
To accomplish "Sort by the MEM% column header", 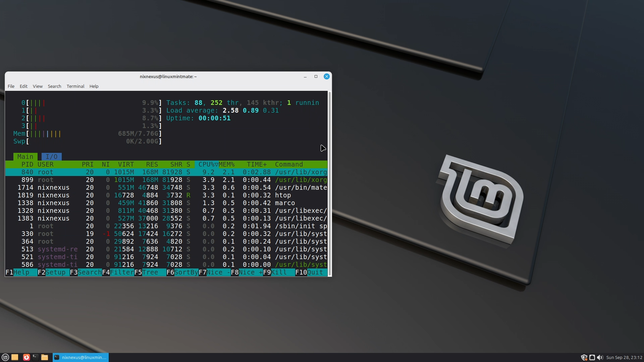I will point(227,164).
